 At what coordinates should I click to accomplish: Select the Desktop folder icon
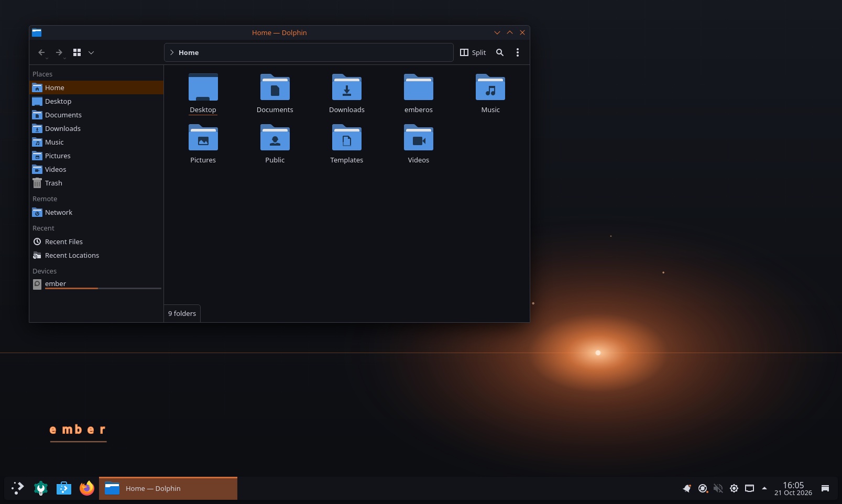pyautogui.click(x=203, y=87)
